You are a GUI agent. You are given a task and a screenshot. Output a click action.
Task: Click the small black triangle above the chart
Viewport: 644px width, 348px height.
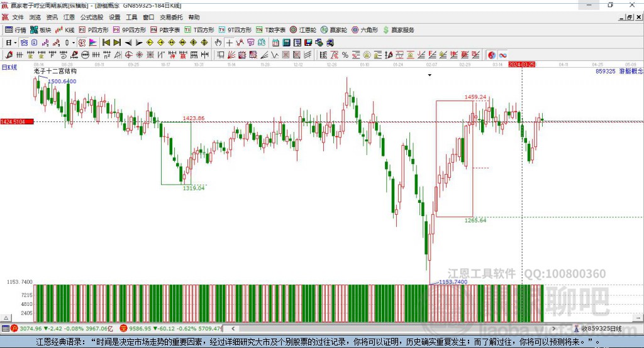430,75
